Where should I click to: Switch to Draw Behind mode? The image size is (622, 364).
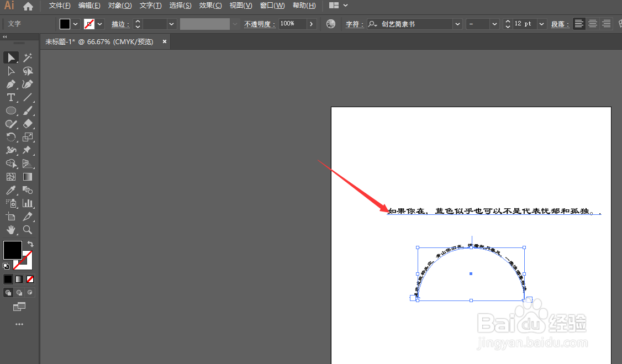coord(19,293)
